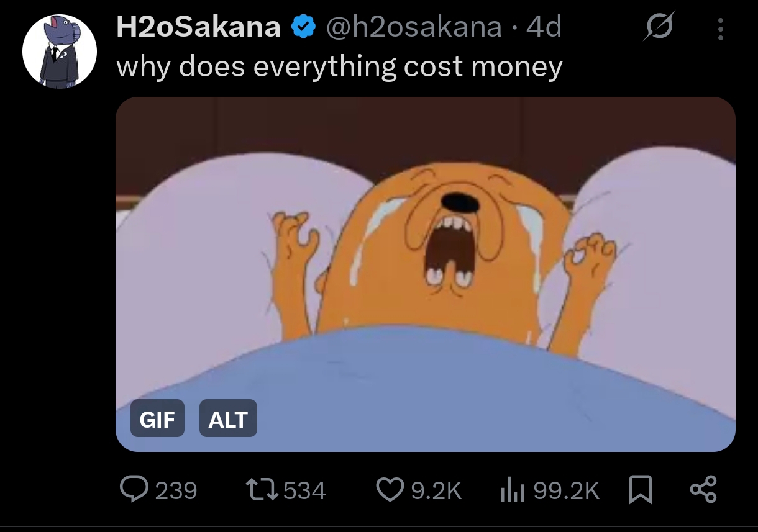This screenshot has height=532, width=758.
Task: Open the tweet text about everything costing money
Action: point(339,66)
